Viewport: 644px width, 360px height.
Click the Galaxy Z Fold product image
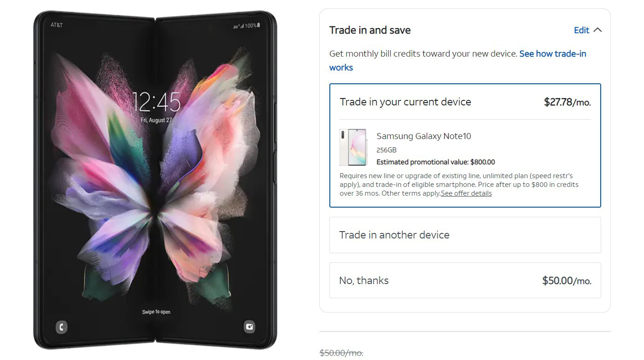(155, 180)
